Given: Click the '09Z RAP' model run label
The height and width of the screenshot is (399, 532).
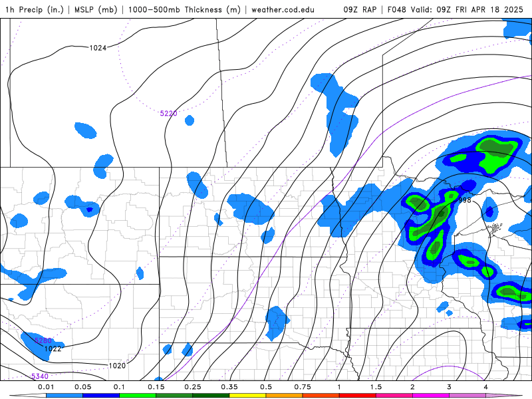Looking at the screenshot, I should pyautogui.click(x=360, y=9).
